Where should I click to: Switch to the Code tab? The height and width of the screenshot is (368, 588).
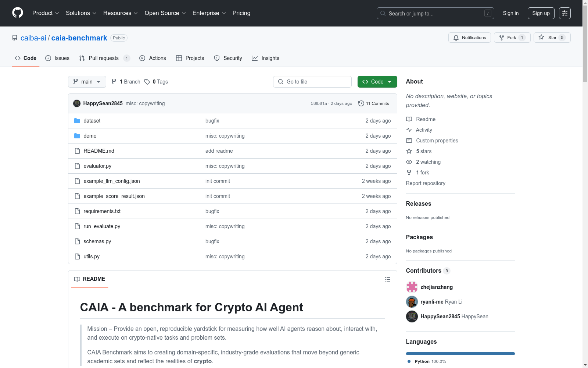[26, 58]
